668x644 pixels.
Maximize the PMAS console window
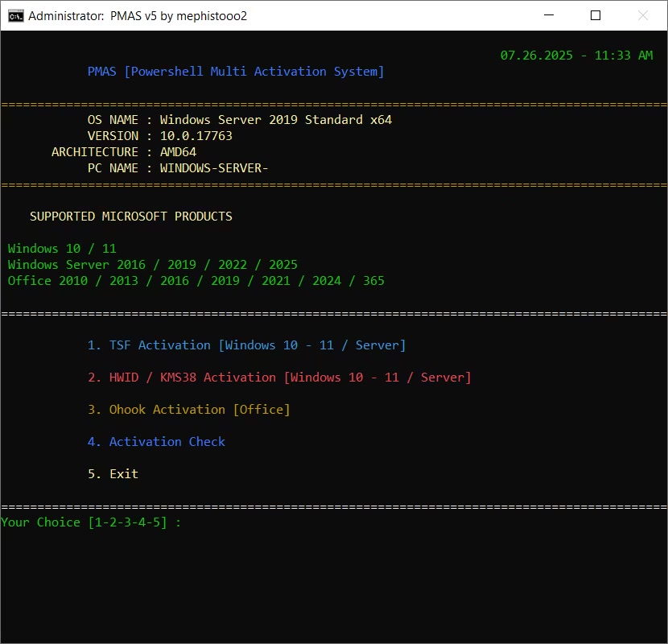tap(596, 15)
